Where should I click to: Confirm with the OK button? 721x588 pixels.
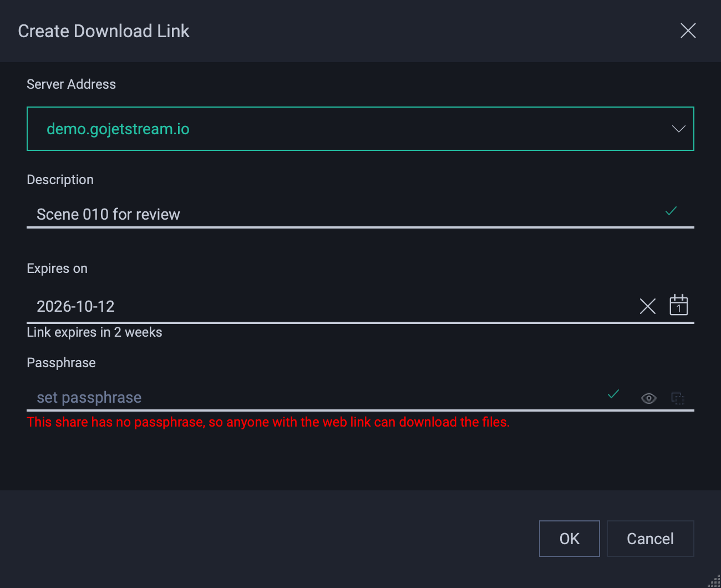(570, 539)
